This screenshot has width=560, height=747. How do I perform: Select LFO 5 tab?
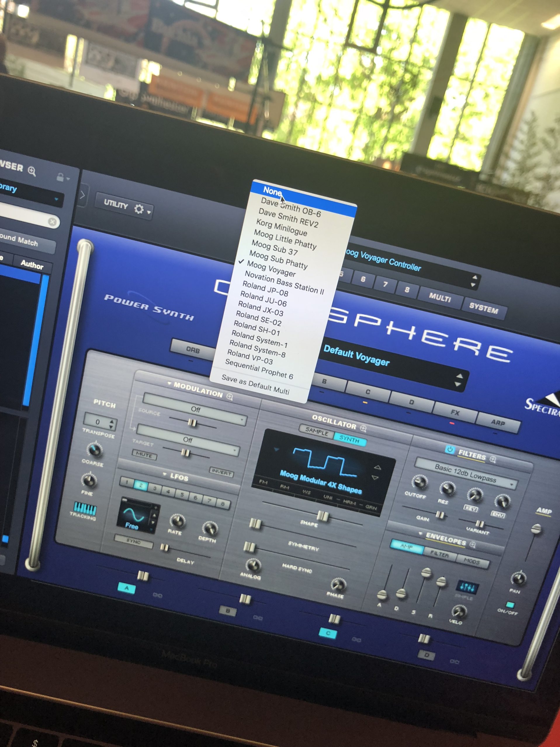click(182, 495)
